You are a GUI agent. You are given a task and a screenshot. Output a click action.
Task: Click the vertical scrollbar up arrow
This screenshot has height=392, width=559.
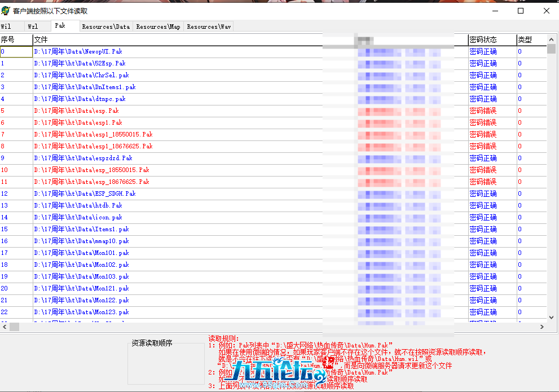point(551,39)
